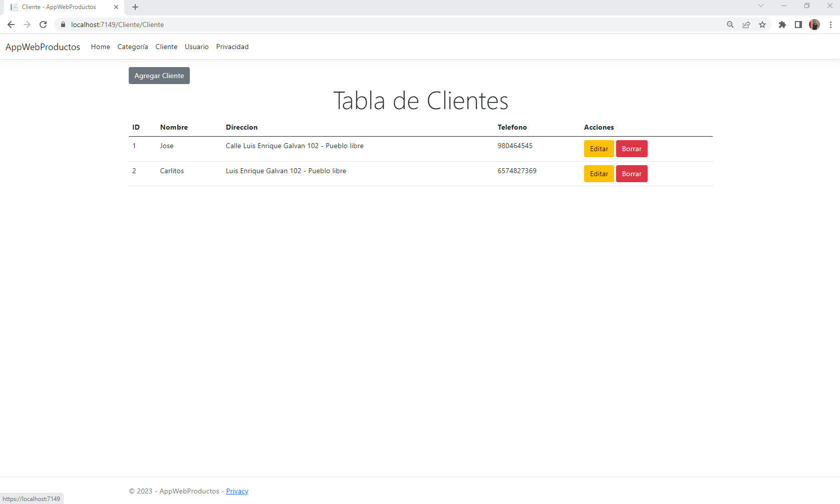The width and height of the screenshot is (840, 504).
Task: Click the browser forward arrow
Action: click(27, 25)
